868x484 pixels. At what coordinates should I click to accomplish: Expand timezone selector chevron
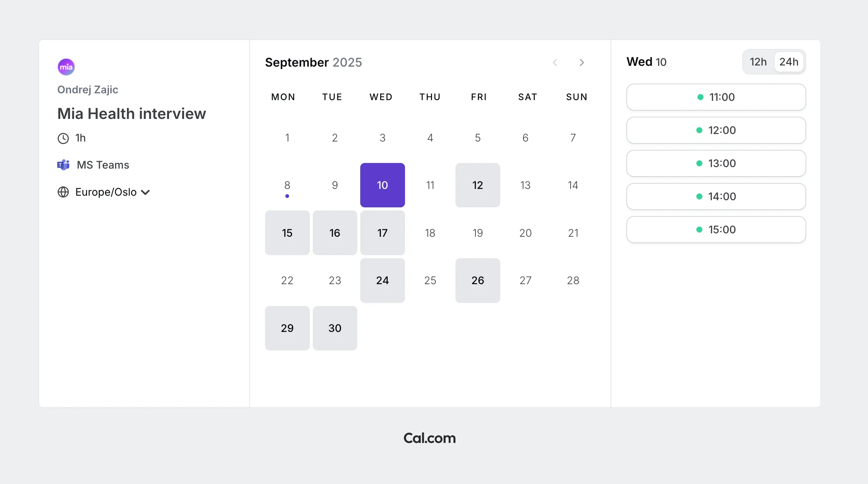point(146,192)
